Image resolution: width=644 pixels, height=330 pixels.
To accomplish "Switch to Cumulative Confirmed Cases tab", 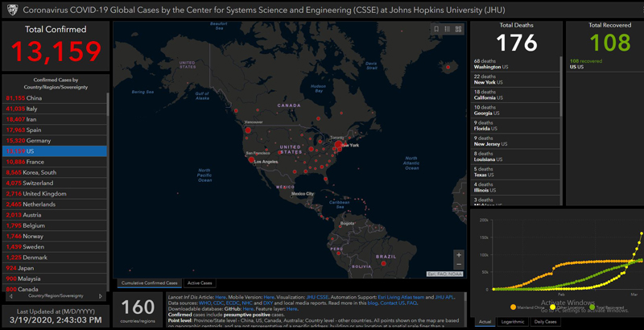I will pos(150,283).
